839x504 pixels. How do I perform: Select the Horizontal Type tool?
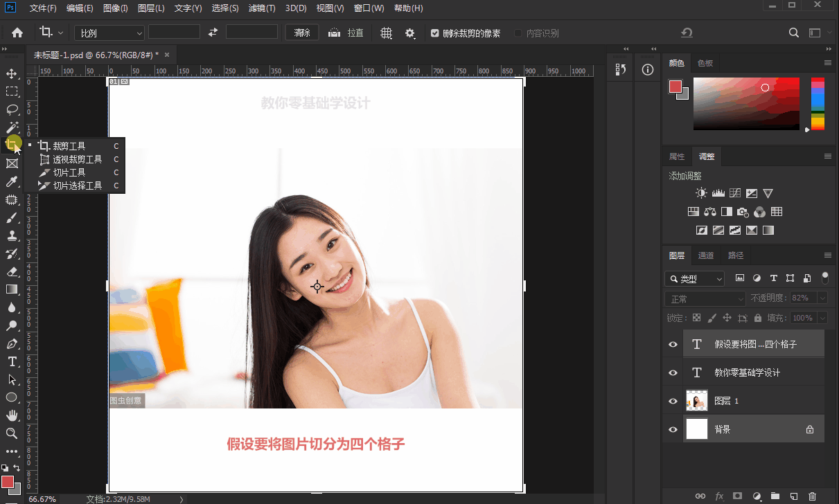12,361
